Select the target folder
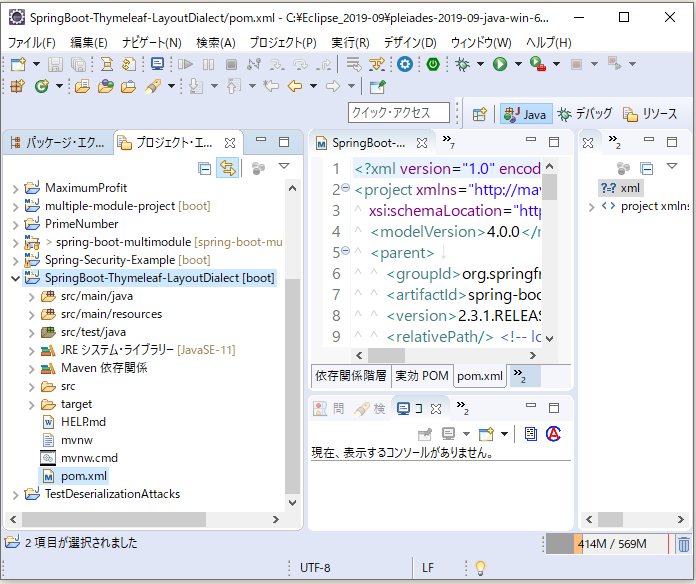This screenshot has width=696, height=584. tap(76, 404)
